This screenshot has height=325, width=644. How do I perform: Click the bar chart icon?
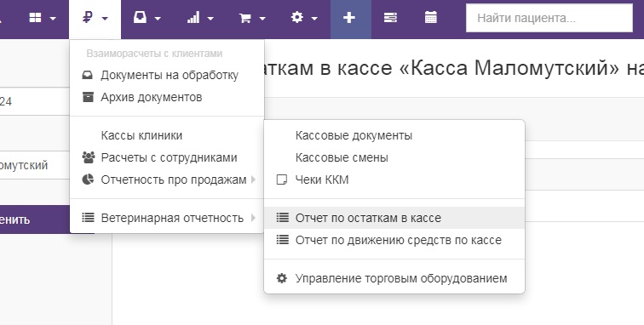pos(193,17)
